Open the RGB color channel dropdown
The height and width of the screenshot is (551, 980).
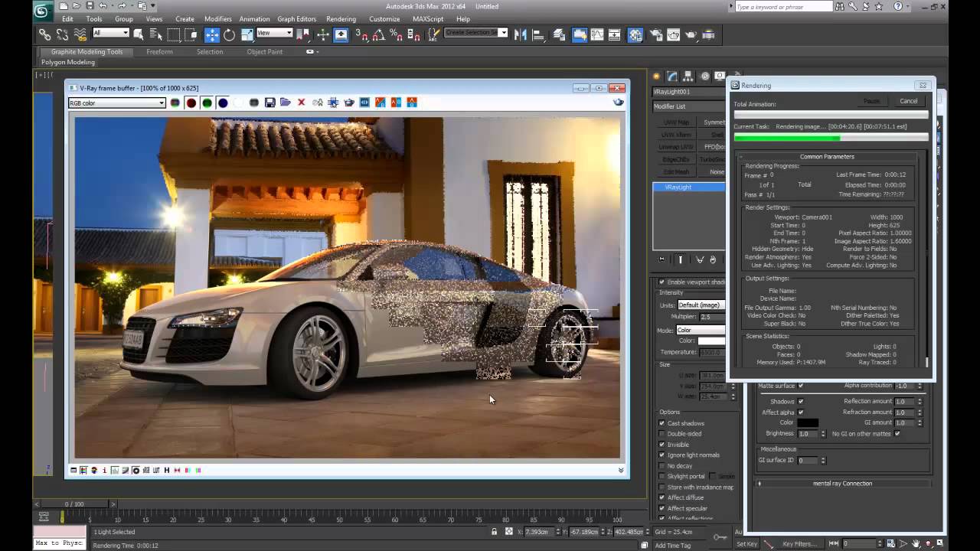161,103
